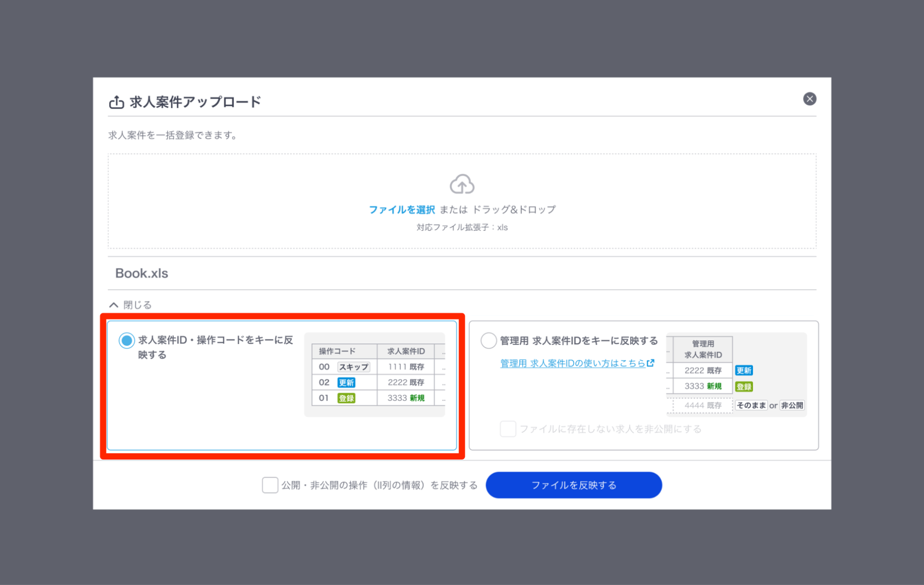Select 求人案件ID・操作コード radio option

tap(127, 341)
